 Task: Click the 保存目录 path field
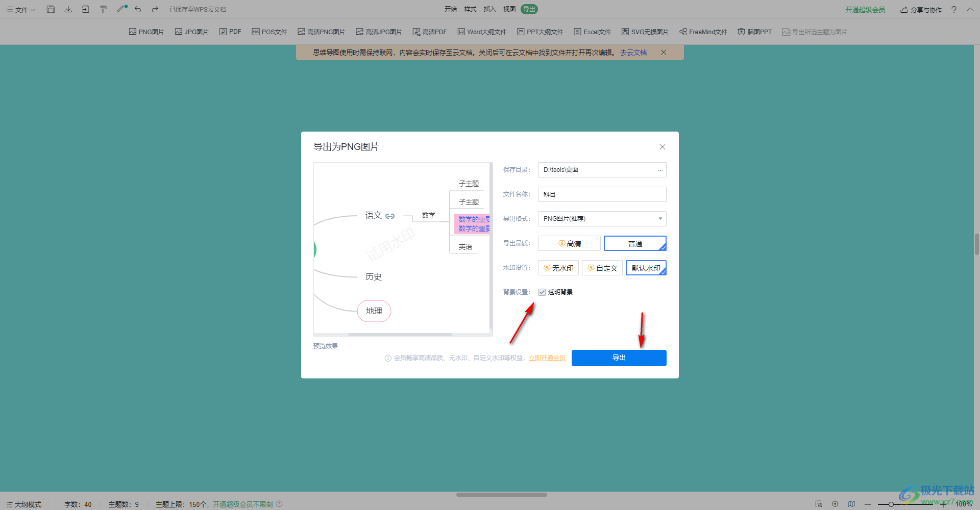(x=602, y=170)
